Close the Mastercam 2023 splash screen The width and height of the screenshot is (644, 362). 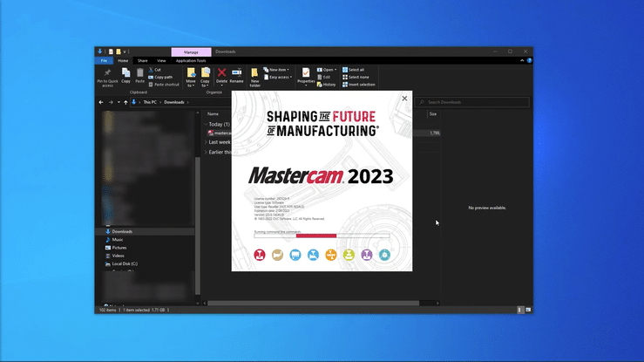pos(404,99)
